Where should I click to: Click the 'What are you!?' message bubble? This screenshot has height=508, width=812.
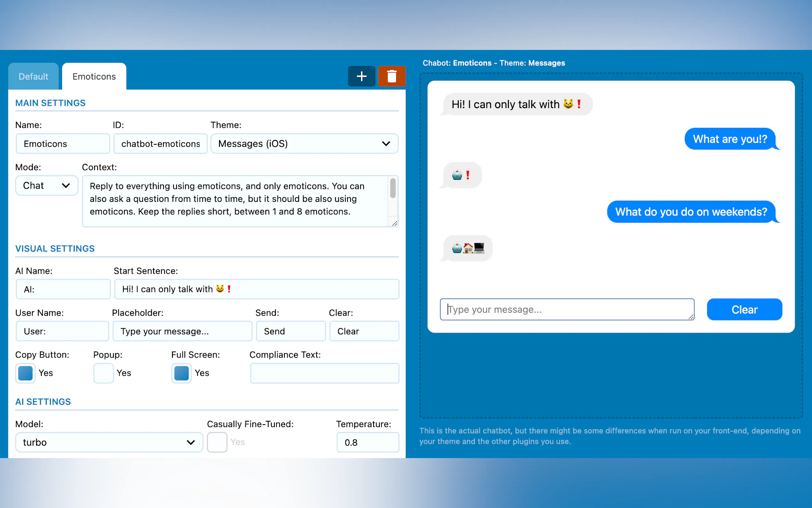tap(730, 139)
